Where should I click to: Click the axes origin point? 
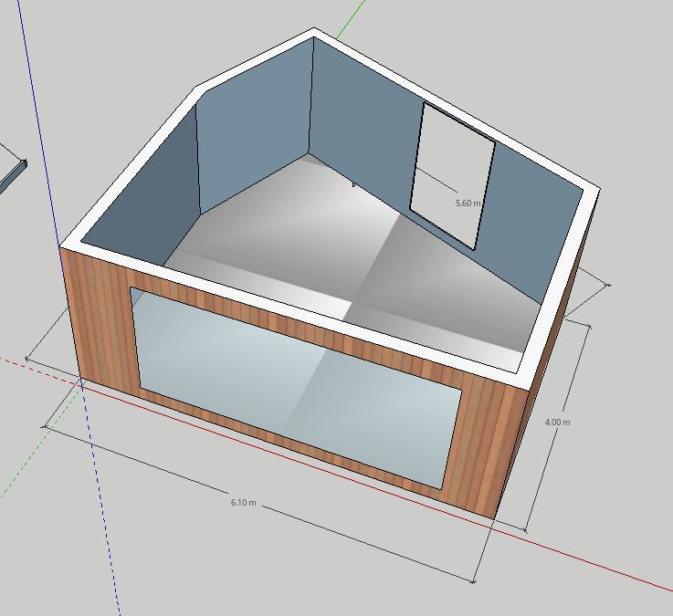(x=82, y=385)
